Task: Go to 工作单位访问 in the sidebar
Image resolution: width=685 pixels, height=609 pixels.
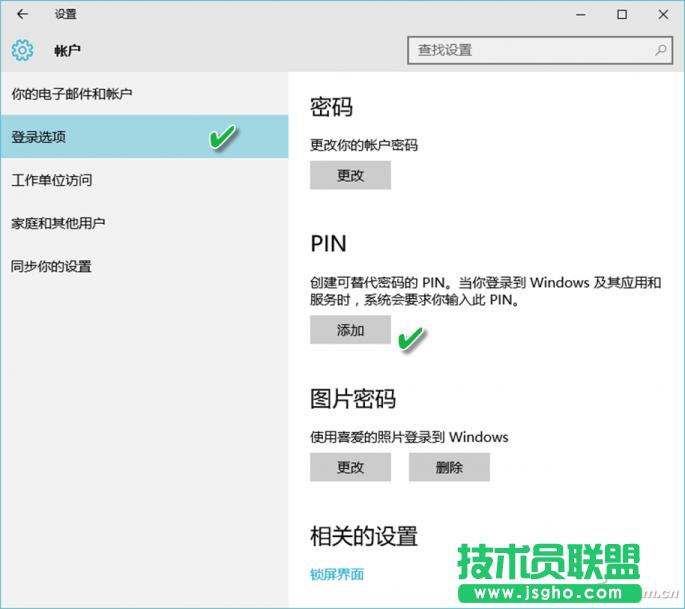Action: 52,180
